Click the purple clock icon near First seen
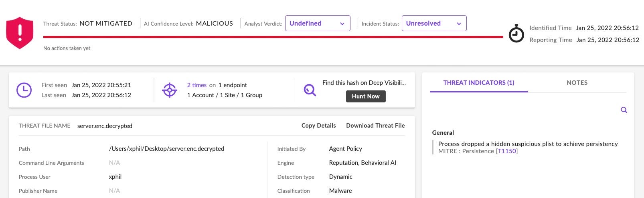Viewport: 644px width, 198px height. (24, 90)
